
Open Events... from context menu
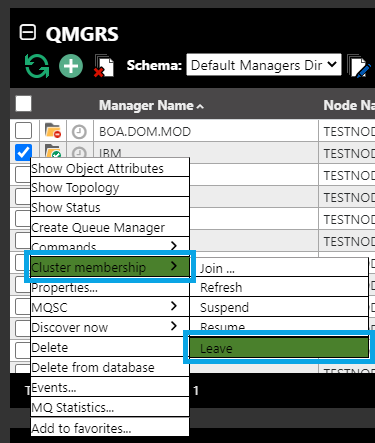pyautogui.click(x=110, y=387)
